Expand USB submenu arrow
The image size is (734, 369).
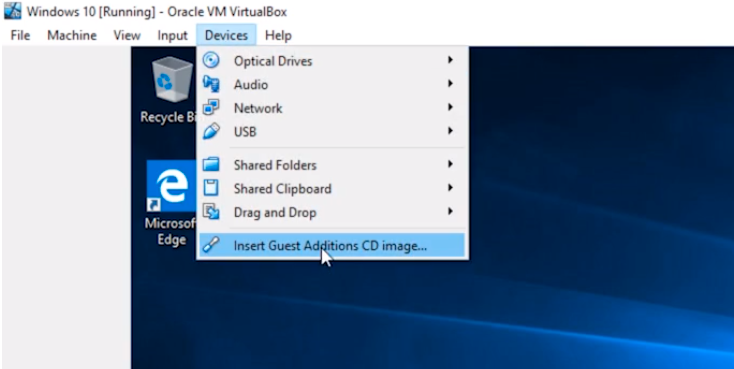[x=450, y=131]
